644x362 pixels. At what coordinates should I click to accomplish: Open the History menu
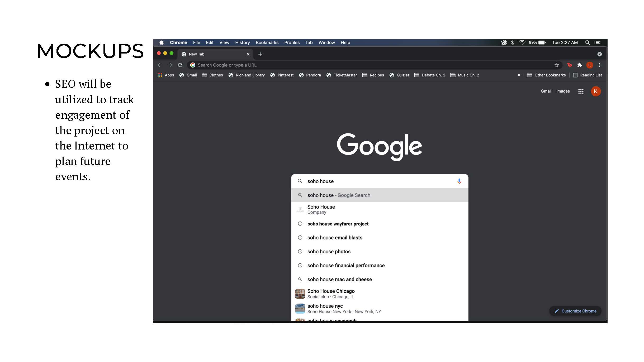point(242,42)
